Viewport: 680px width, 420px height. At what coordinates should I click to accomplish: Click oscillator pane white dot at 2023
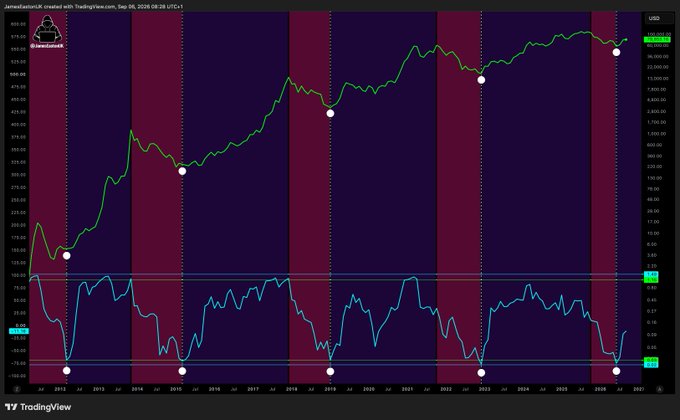tap(481, 372)
